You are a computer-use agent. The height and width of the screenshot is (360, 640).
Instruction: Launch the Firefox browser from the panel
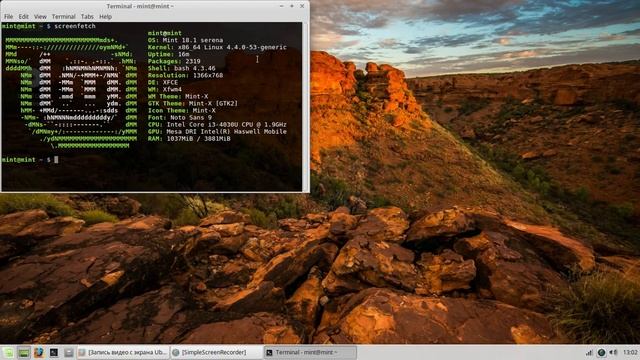pyautogui.click(x=39, y=352)
